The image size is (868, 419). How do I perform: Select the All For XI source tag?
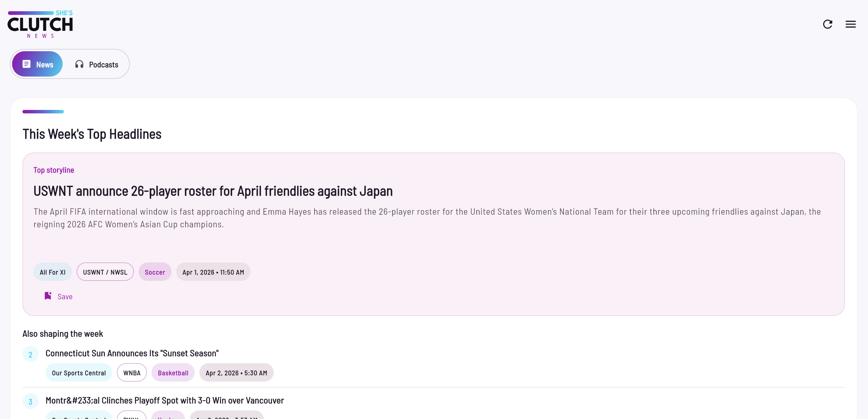(53, 272)
